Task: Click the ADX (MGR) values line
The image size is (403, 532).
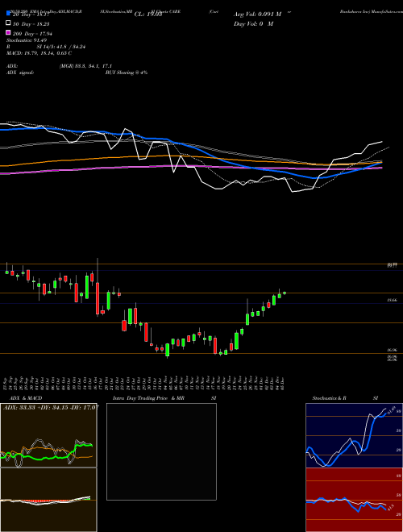Action: (59, 66)
